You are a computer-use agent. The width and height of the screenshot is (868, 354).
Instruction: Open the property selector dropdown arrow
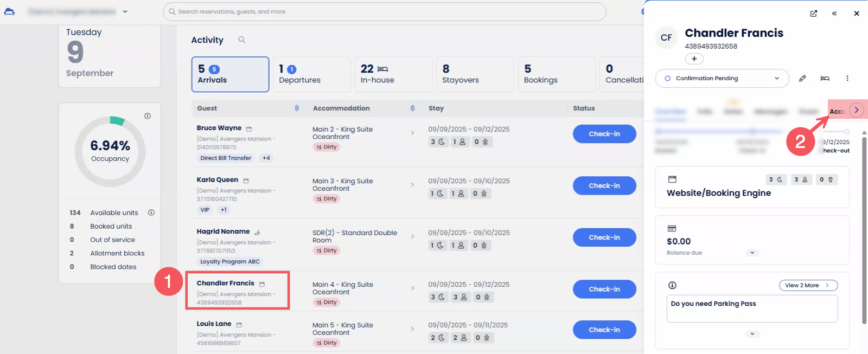pos(125,11)
